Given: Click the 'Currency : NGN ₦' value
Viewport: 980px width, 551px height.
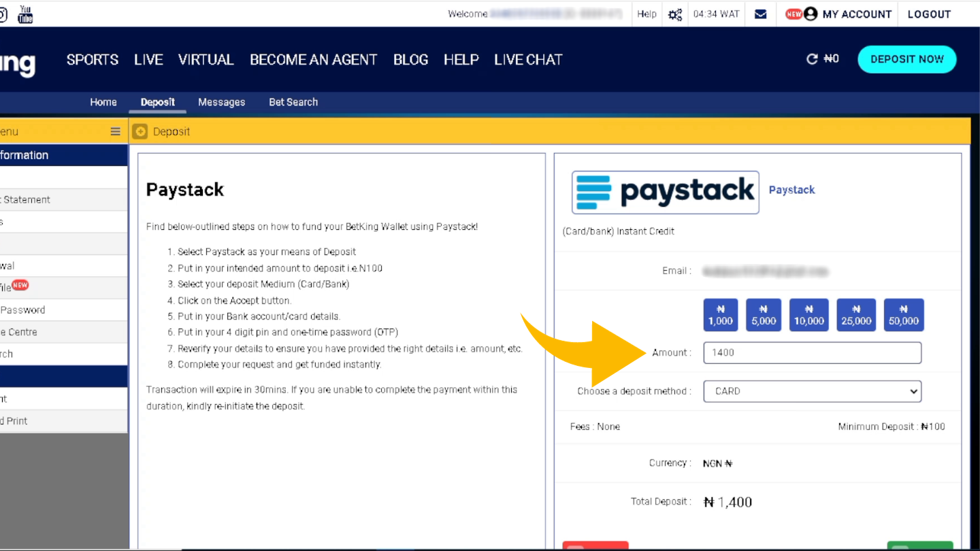Looking at the screenshot, I should point(718,463).
